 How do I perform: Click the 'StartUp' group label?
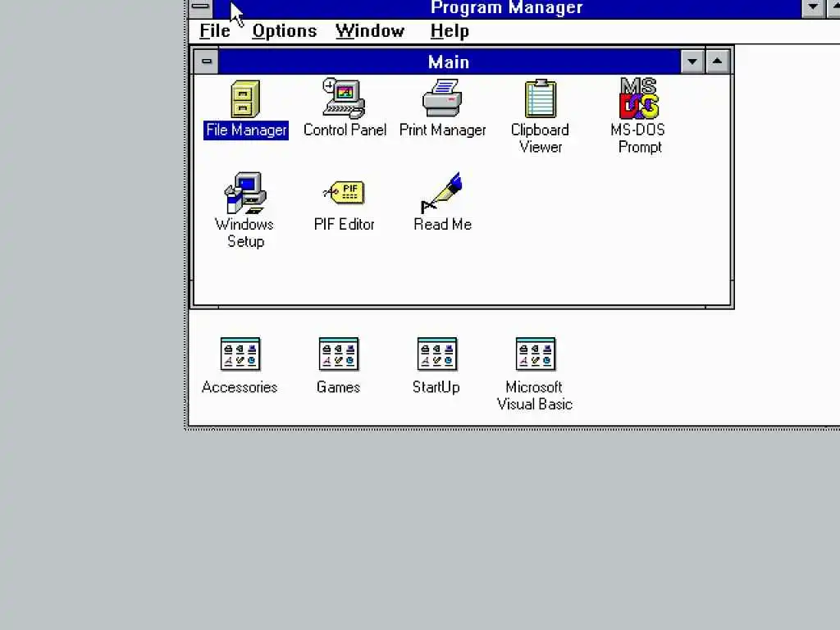click(x=436, y=387)
